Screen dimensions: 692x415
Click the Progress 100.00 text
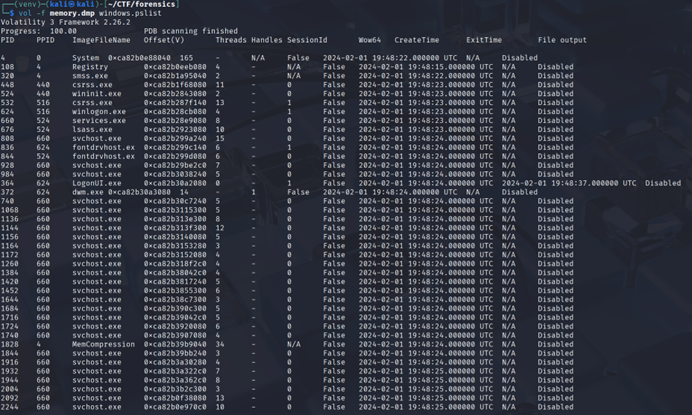pos(38,31)
